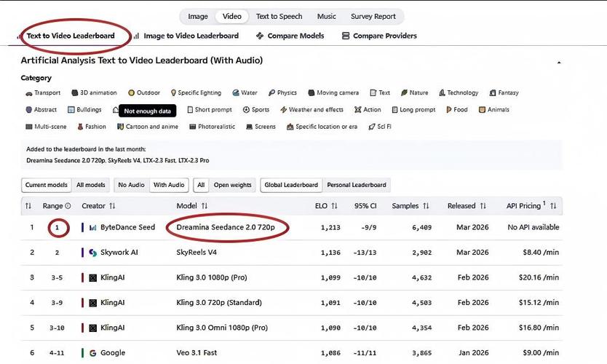
Task: Choose the Physics category icon
Action: point(271,93)
